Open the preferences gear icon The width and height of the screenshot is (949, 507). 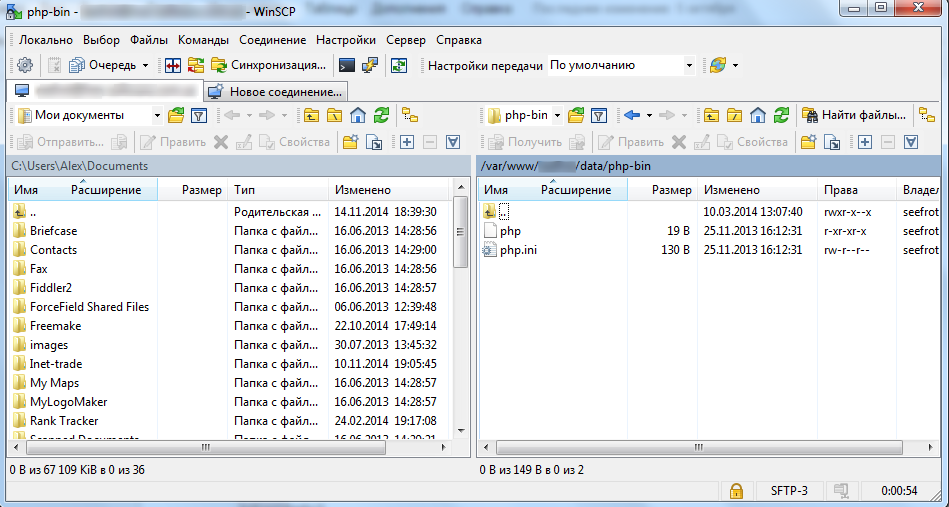pyautogui.click(x=25, y=65)
